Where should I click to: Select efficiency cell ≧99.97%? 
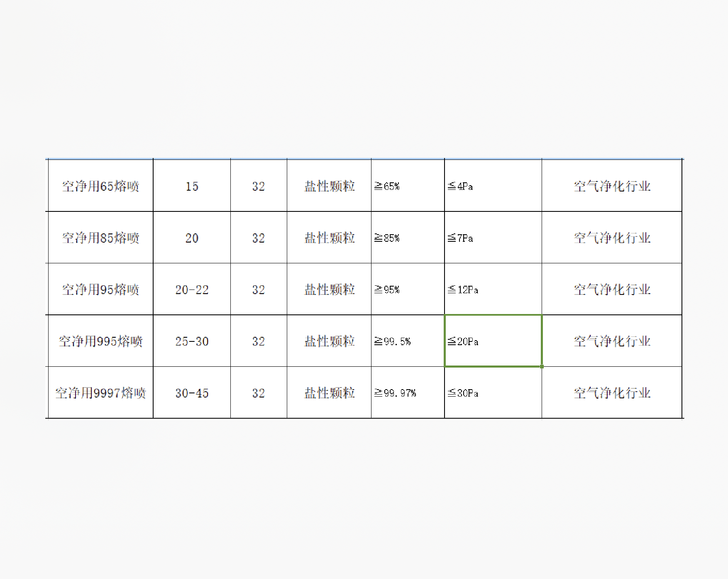pyautogui.click(x=408, y=393)
